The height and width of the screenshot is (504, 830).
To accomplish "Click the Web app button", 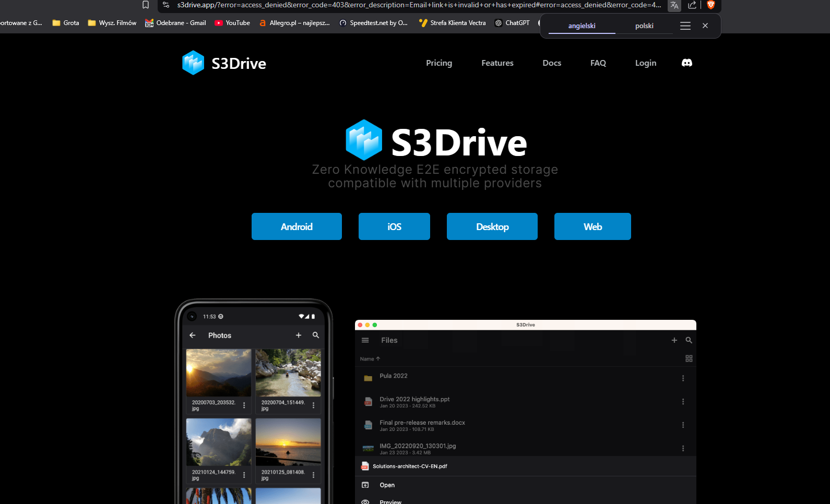I will (x=592, y=226).
